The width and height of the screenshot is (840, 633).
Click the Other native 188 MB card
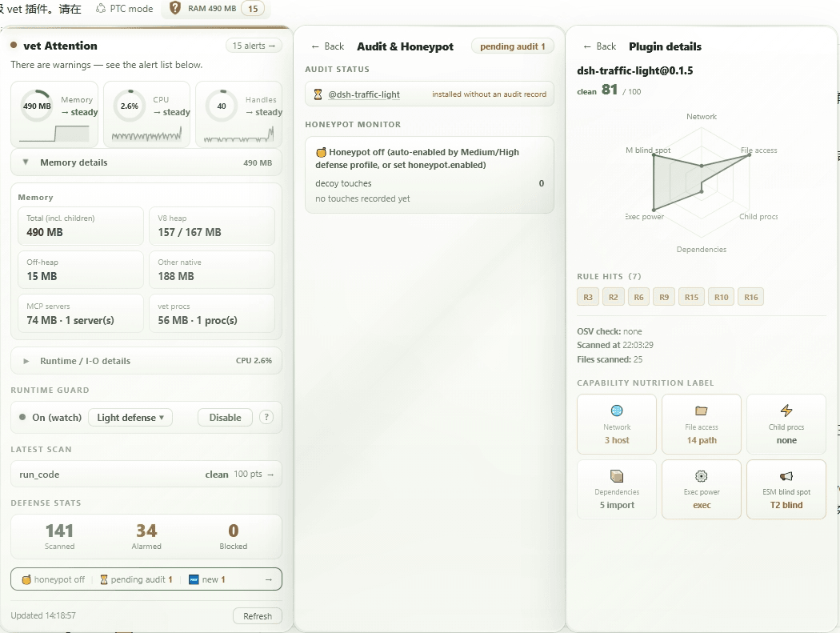212,270
